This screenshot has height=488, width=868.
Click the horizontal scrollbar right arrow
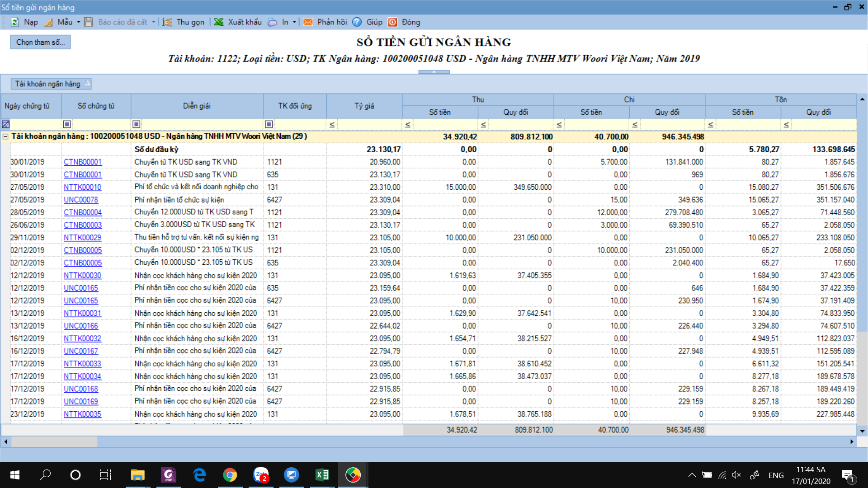click(x=852, y=441)
